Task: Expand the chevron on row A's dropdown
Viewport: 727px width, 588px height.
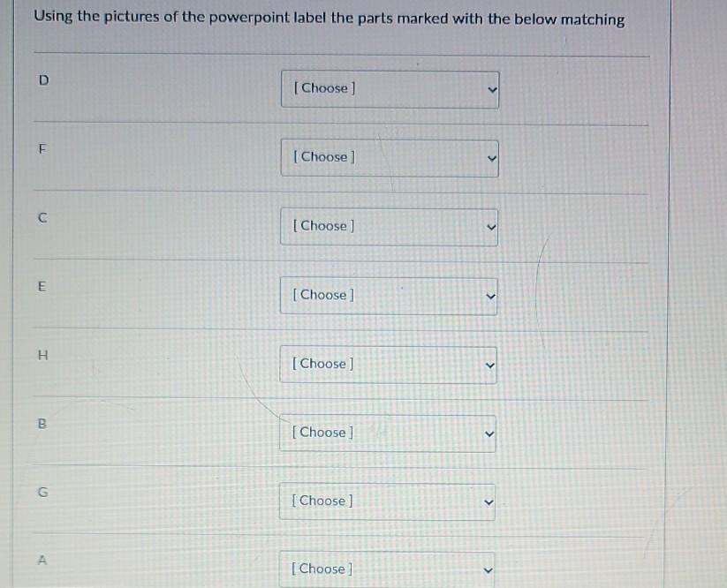Action: [486, 569]
